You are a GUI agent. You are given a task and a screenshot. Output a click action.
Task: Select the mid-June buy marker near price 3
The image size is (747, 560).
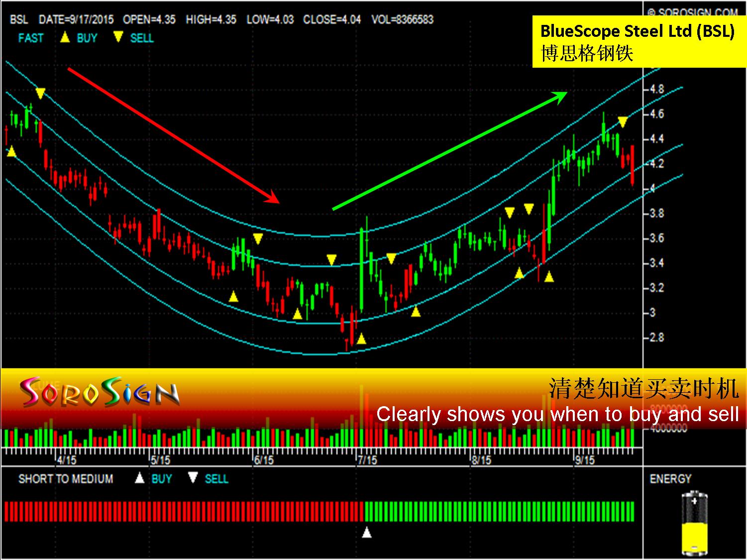click(x=297, y=314)
